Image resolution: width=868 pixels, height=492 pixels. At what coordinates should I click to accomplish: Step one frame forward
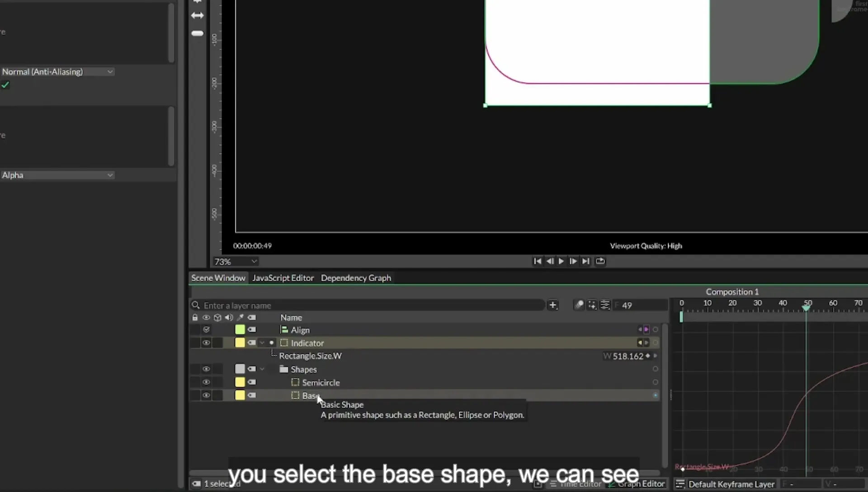point(573,261)
